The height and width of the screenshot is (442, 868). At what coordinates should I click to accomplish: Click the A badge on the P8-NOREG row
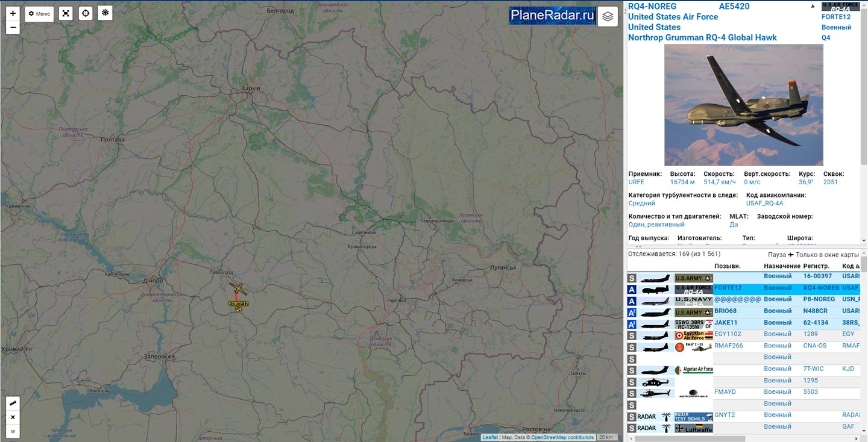632,301
